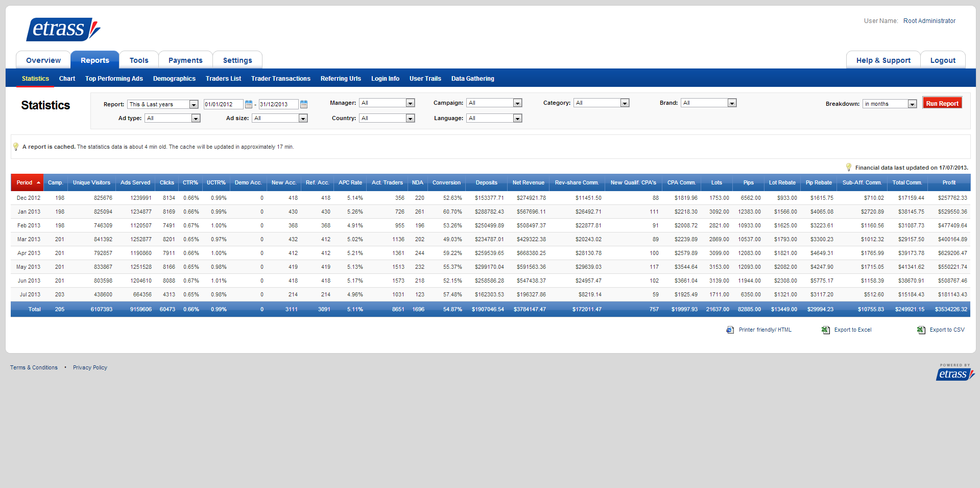The width and height of the screenshot is (980, 488).
Task: Click the Period column sort arrow
Action: click(x=38, y=183)
